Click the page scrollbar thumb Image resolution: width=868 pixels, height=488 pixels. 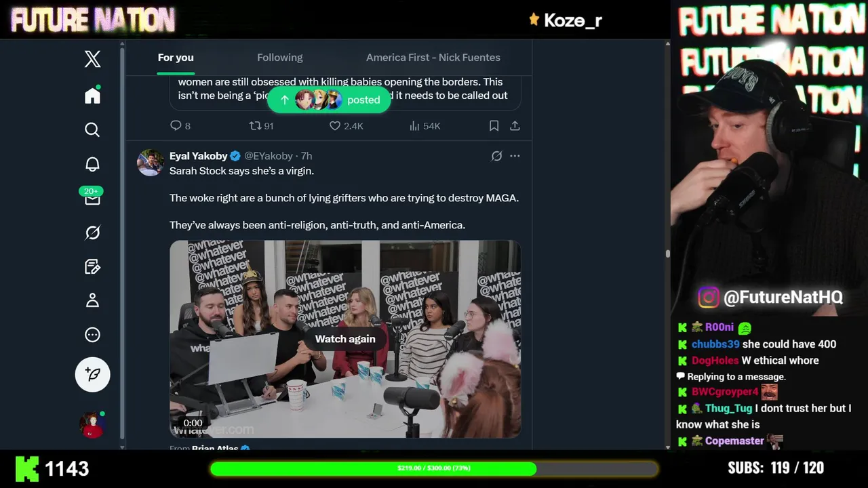coord(667,254)
